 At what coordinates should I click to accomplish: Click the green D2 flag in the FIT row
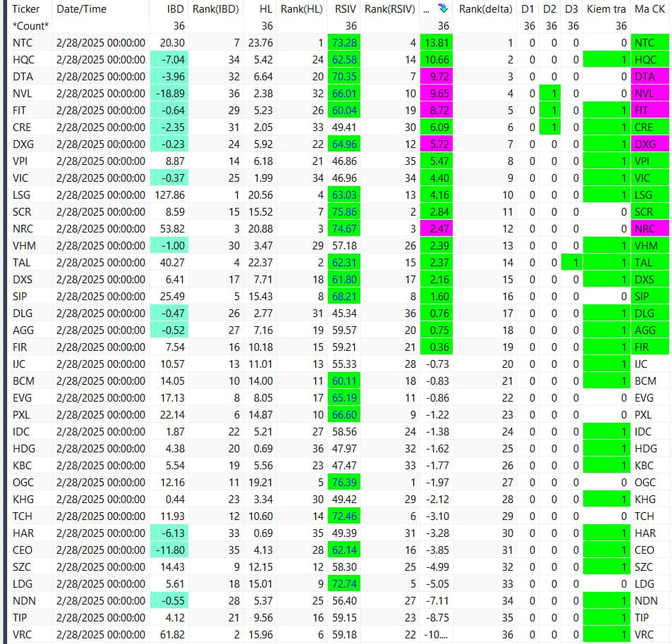coord(550,111)
